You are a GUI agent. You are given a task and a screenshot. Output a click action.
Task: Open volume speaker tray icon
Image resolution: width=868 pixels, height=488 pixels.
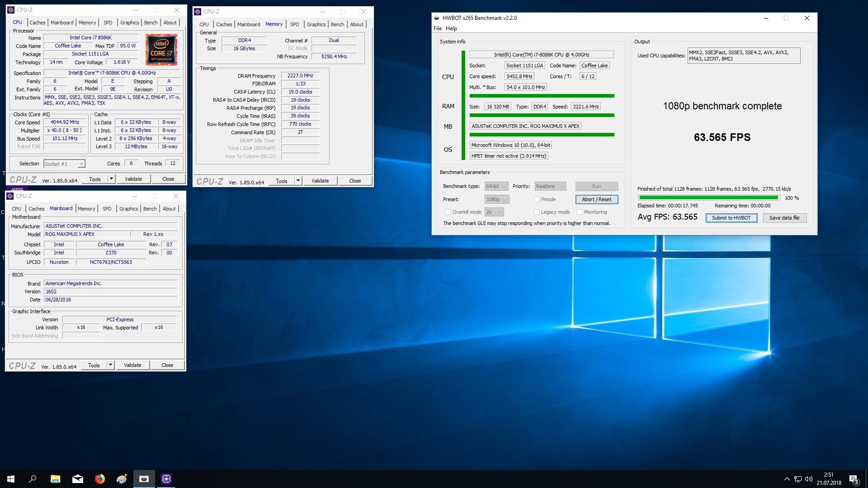(809, 479)
